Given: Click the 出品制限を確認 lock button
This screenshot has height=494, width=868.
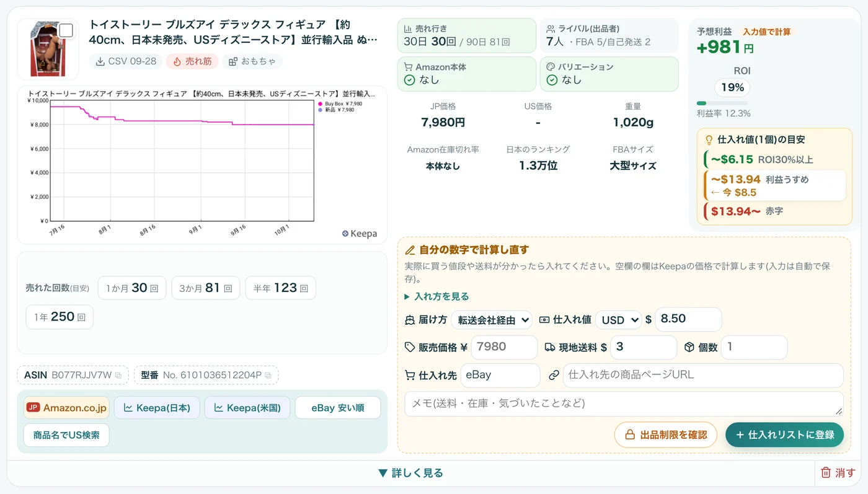Looking at the screenshot, I should 665,435.
